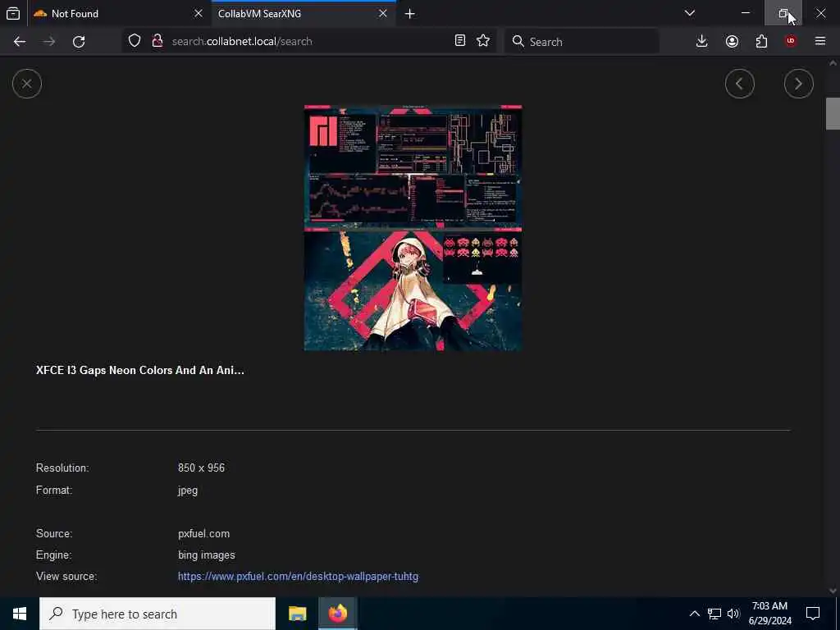
Task: Open the extensions menu
Action: [761, 41]
